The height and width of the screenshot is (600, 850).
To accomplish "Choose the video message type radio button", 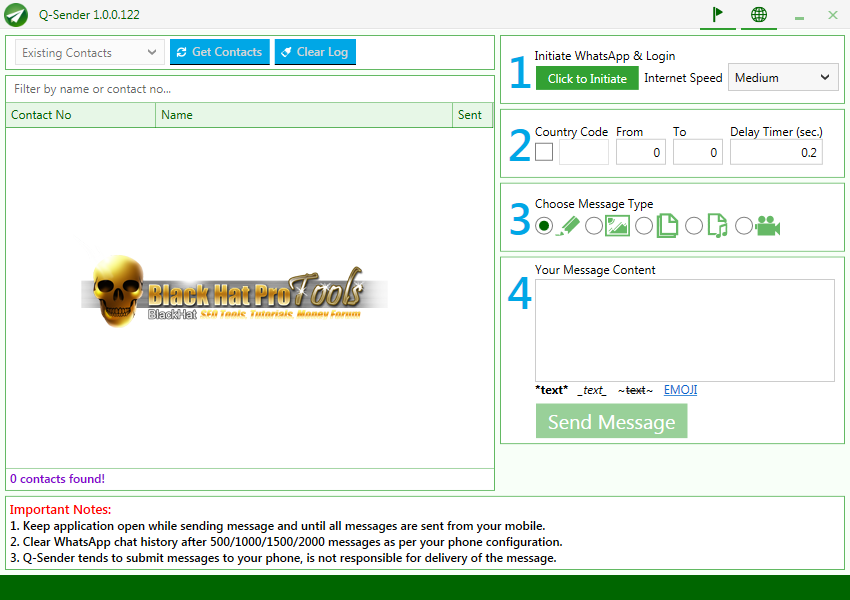I will tap(743, 226).
